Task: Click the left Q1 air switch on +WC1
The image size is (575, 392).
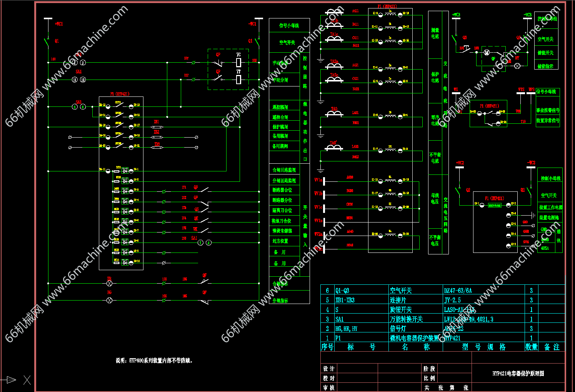Action: (x=48, y=41)
